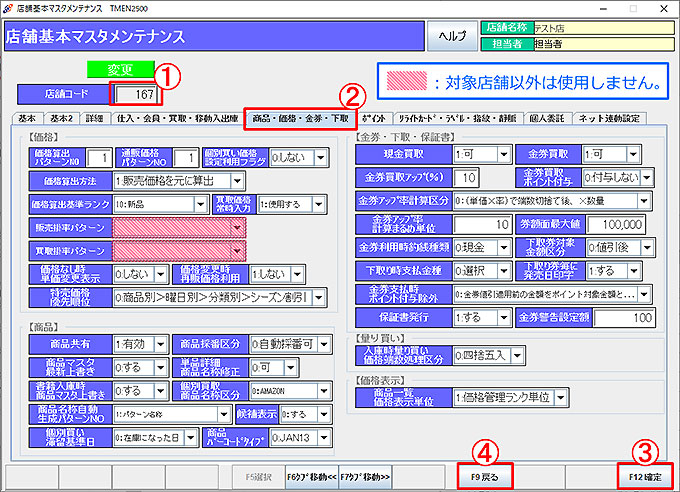Switch to the 基本 tab
This screenshot has width=680, height=492.
[x=28, y=118]
